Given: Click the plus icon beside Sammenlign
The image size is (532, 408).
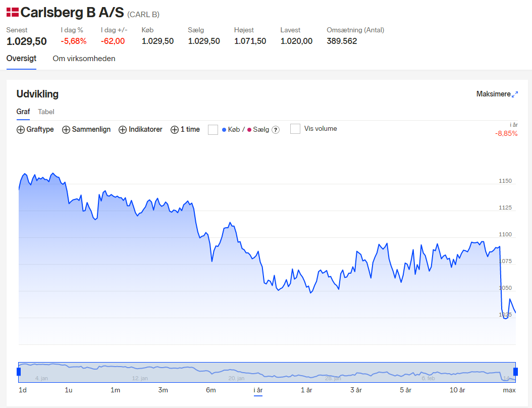Looking at the screenshot, I should [x=66, y=130].
